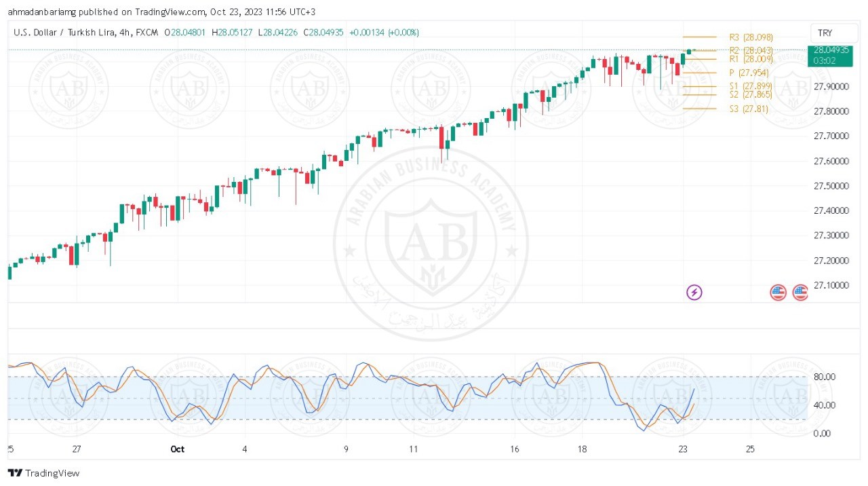Image resolution: width=868 pixels, height=486 pixels.
Task: Click the rightmost US flag event icon
Action: 800,293
